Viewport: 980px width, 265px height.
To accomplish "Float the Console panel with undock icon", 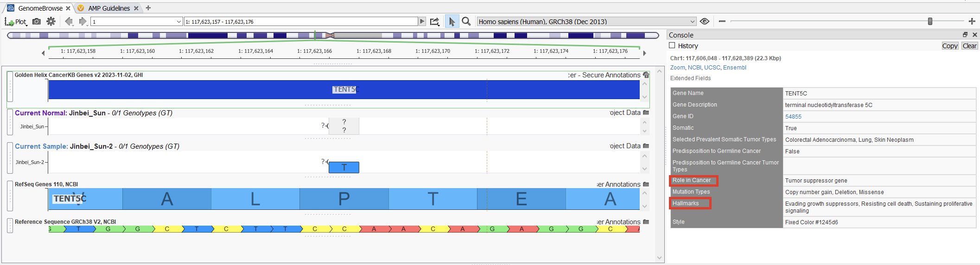I will (965, 35).
